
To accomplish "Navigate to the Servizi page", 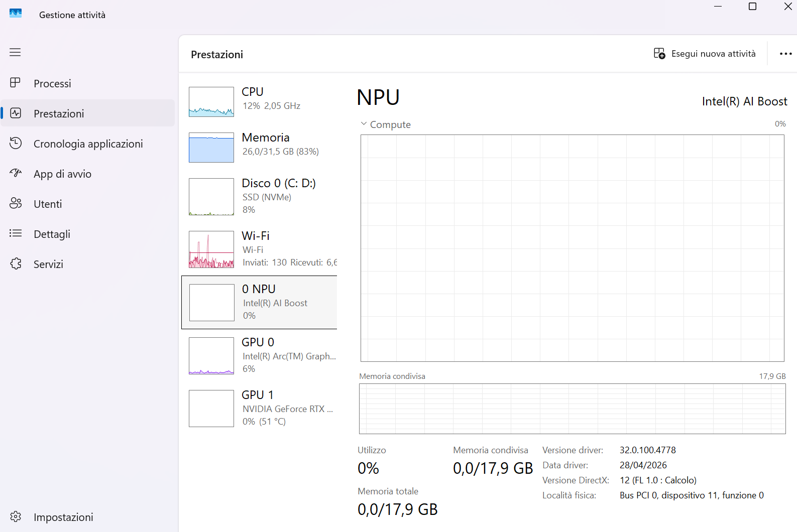I will 88,264.
